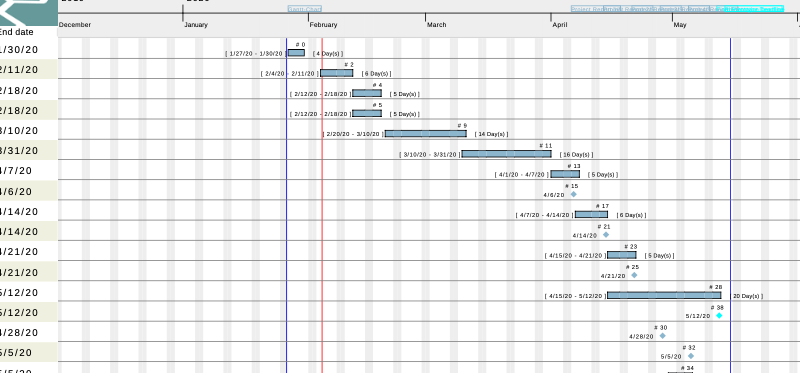Select the milestone diamond dated 4/14/20
The width and height of the screenshot is (800, 373).
(606, 235)
